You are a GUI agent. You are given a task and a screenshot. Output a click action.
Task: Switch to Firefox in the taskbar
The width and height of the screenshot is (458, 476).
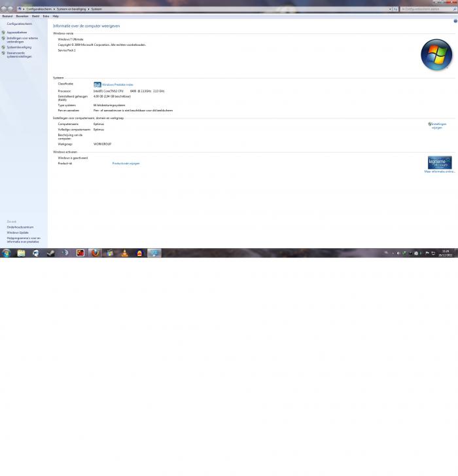[95, 253]
